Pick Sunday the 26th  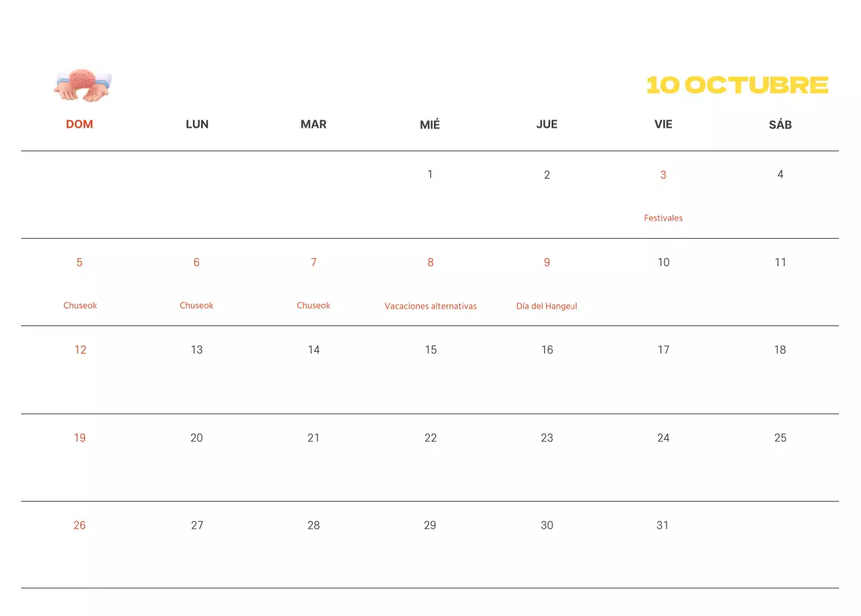pos(79,525)
